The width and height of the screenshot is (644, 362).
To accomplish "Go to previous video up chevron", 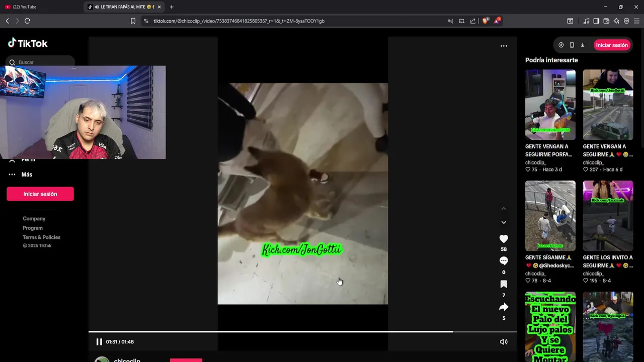I will pyautogui.click(x=504, y=209).
